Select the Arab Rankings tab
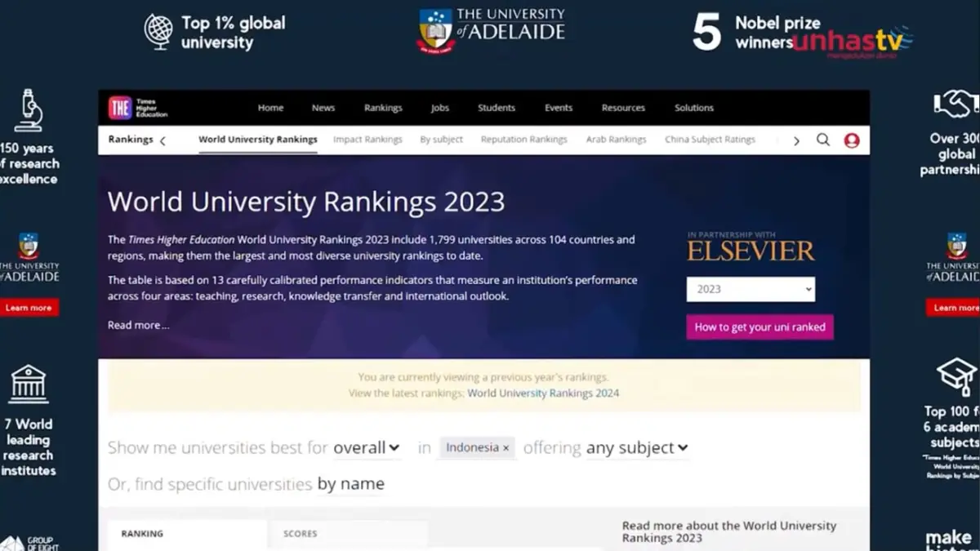The height and width of the screenshot is (551, 980). pos(616,140)
